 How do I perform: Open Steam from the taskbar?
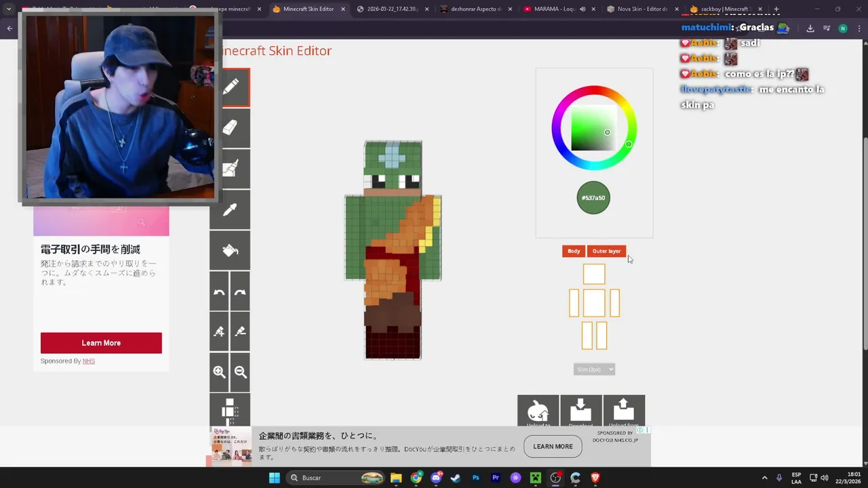pos(456,478)
